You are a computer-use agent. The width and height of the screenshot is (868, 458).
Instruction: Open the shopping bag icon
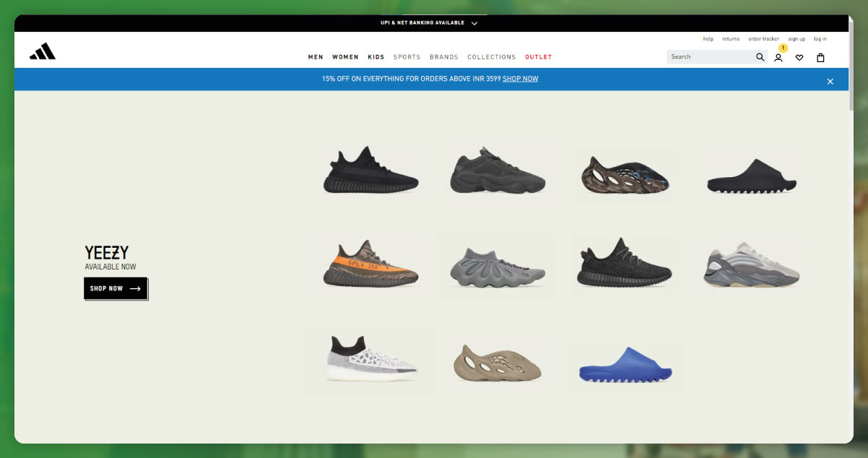click(x=820, y=58)
